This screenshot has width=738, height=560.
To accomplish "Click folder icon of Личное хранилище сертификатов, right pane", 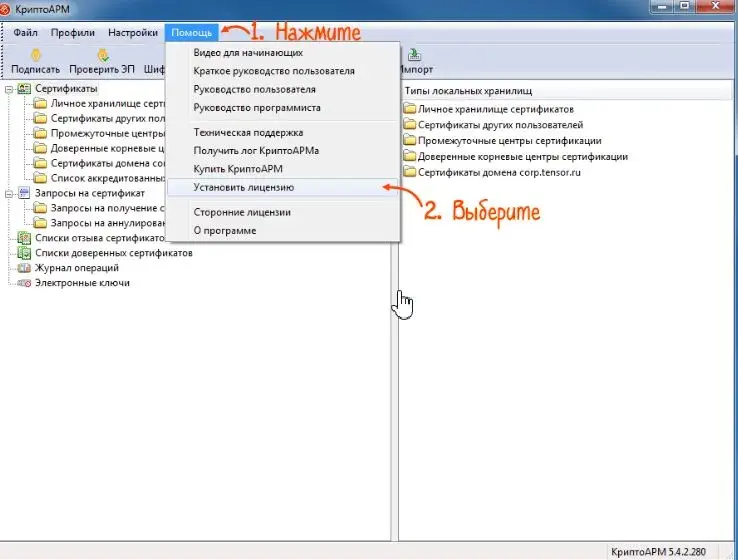I will pos(410,109).
